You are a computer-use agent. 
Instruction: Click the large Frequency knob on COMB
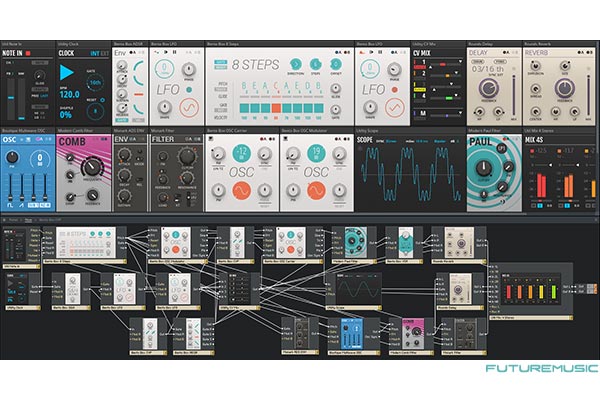92,167
